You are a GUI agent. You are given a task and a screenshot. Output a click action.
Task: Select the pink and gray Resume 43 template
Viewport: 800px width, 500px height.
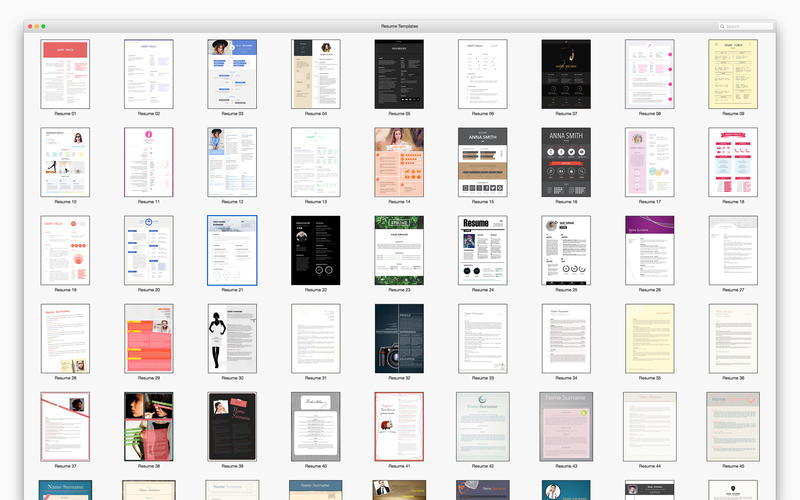566,427
